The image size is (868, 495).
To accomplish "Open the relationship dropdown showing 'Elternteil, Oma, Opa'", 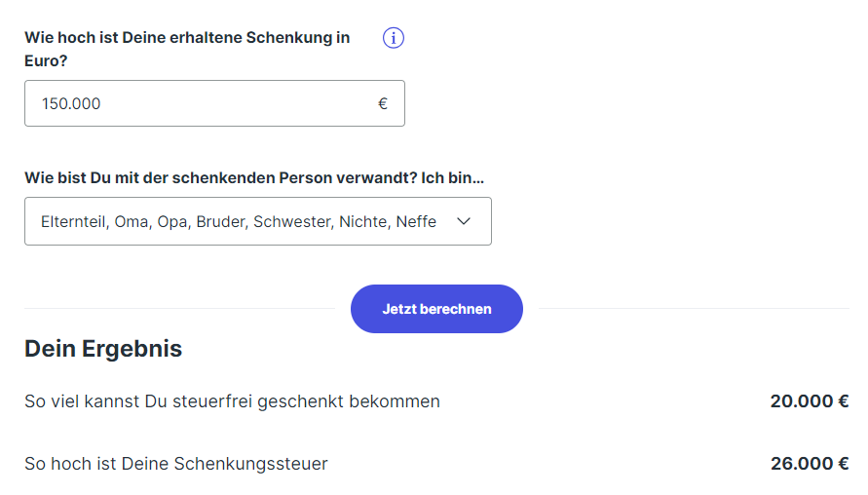I will click(257, 221).
